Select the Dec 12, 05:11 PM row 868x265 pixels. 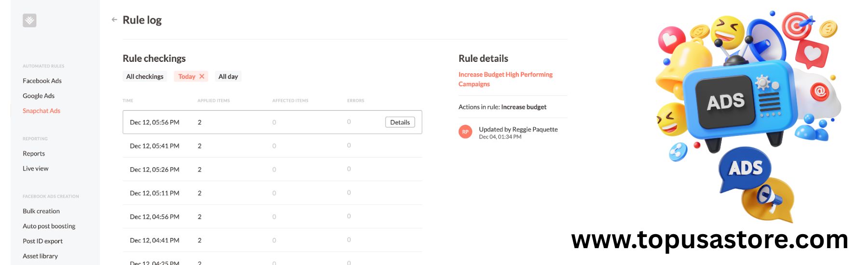click(x=272, y=193)
